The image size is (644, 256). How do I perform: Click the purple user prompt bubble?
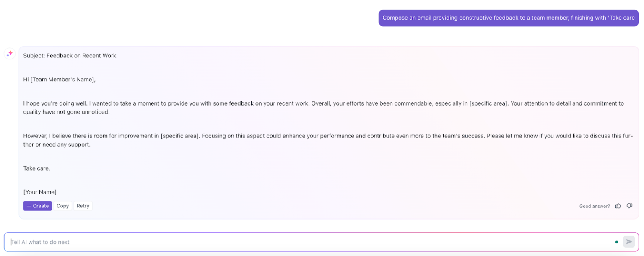[x=509, y=18]
